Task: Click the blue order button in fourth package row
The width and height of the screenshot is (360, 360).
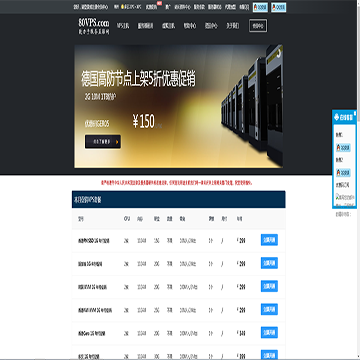Action: coord(269,310)
